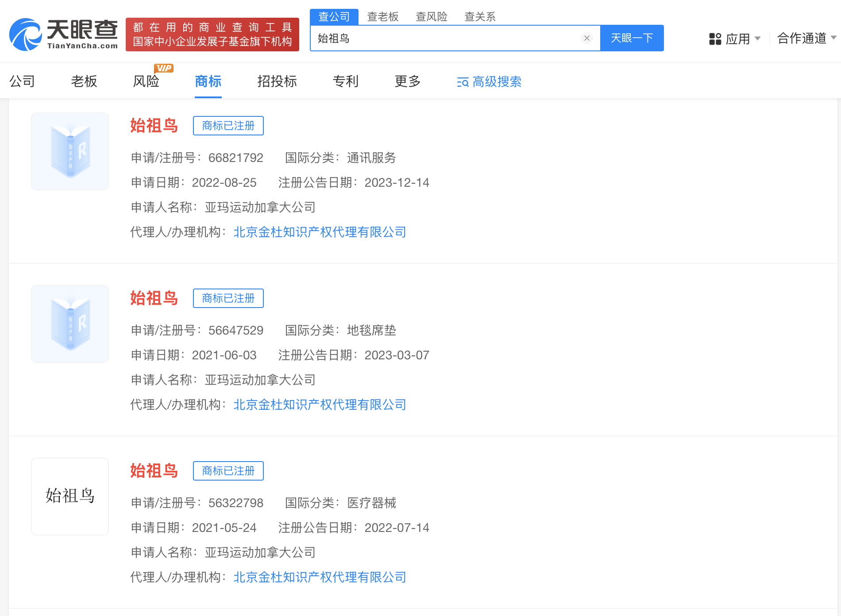Click application date 2021-06-03
This screenshot has height=616, width=841.
coord(224,355)
